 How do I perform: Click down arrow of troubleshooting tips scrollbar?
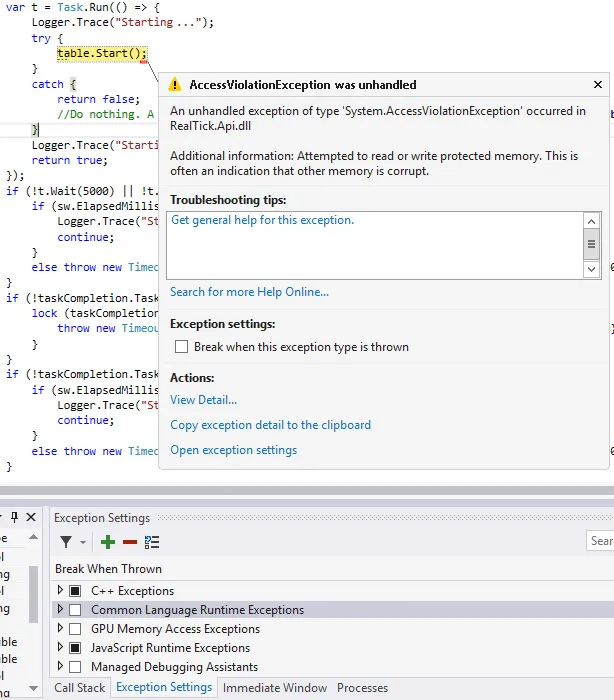coord(591,269)
